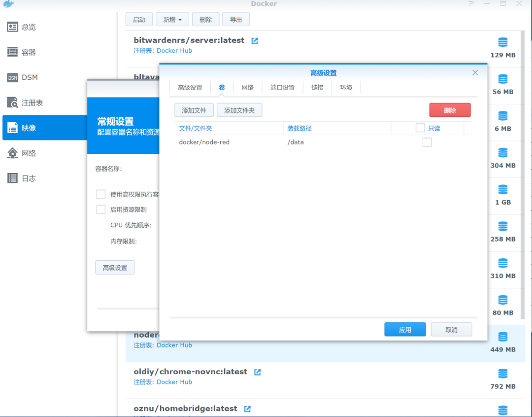Screen dimensions: 532x417
Task: Open the 总览 overview sidebar item
Action: pyautogui.click(x=44, y=27)
